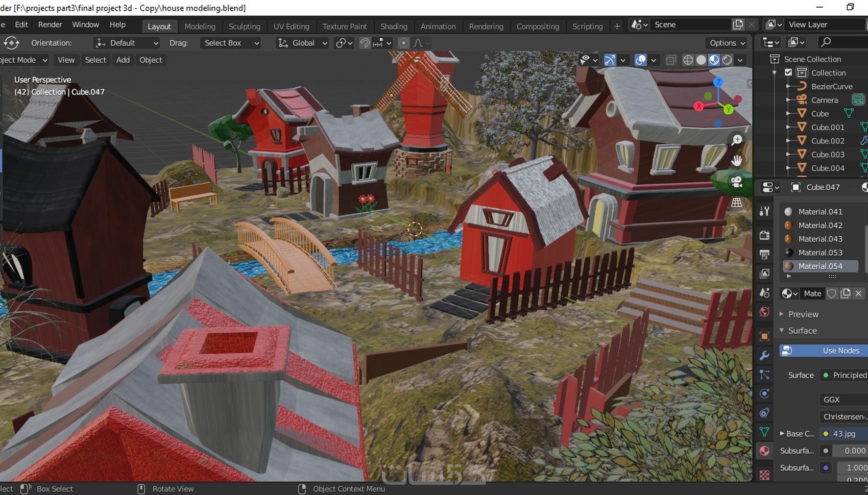
Task: Toggle viewport overlays display
Action: click(x=640, y=60)
